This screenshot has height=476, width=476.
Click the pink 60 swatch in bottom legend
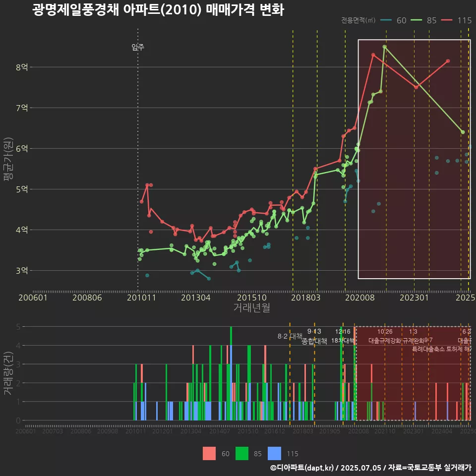209,454
